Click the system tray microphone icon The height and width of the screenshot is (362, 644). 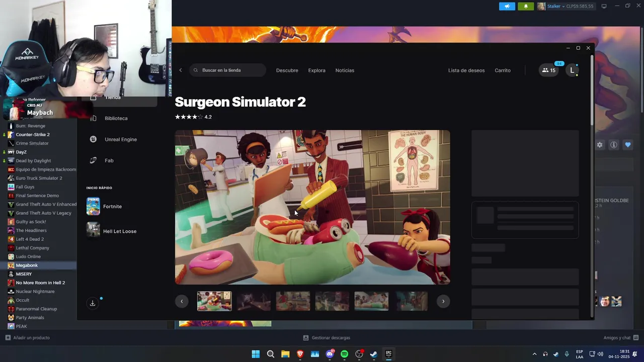point(567,354)
